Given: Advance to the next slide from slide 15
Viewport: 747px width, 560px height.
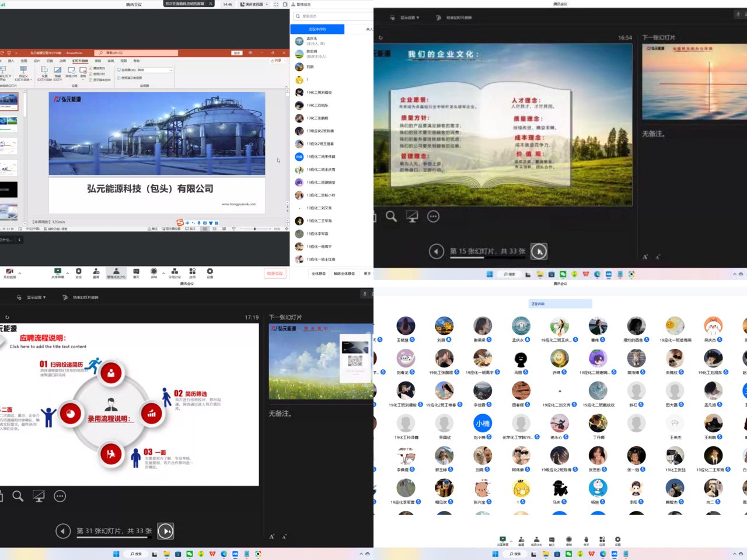Looking at the screenshot, I should tap(539, 251).
